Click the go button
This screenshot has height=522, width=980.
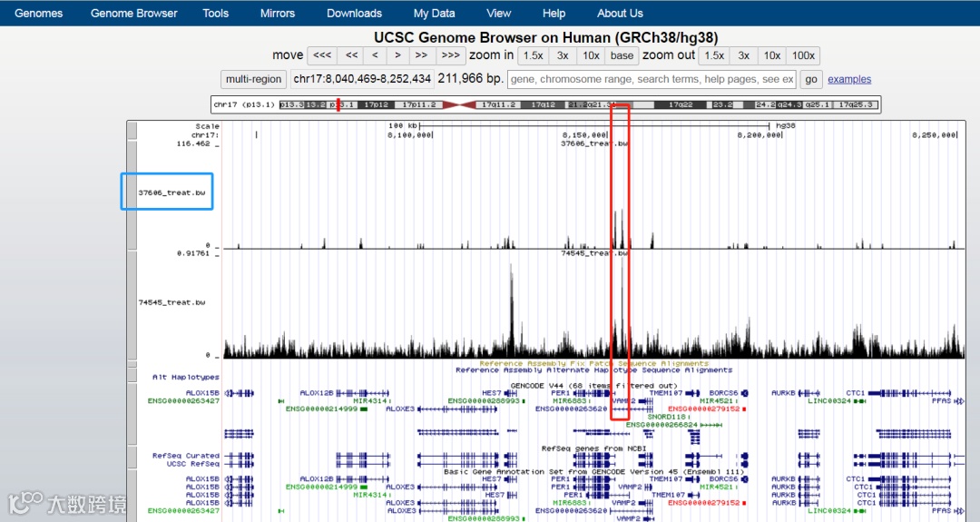click(x=811, y=79)
